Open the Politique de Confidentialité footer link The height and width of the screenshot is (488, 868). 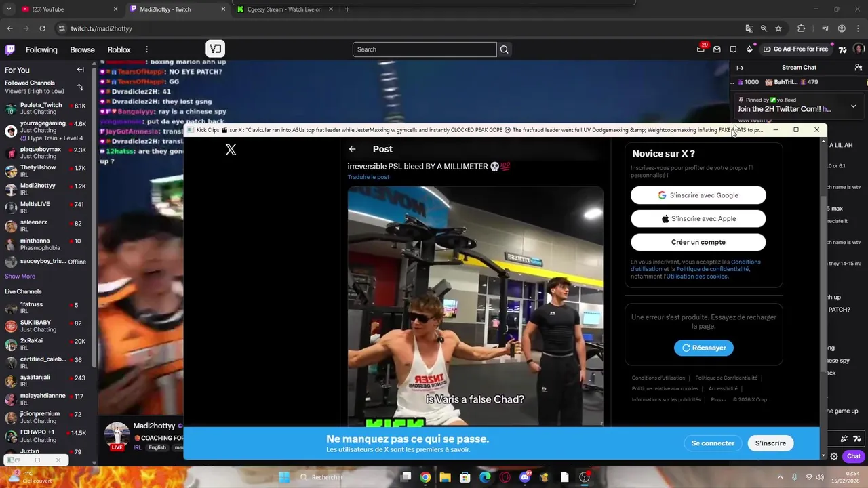(726, 378)
